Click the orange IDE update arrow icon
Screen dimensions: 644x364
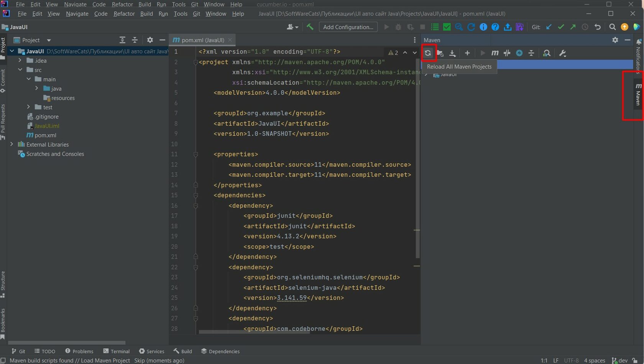(624, 27)
